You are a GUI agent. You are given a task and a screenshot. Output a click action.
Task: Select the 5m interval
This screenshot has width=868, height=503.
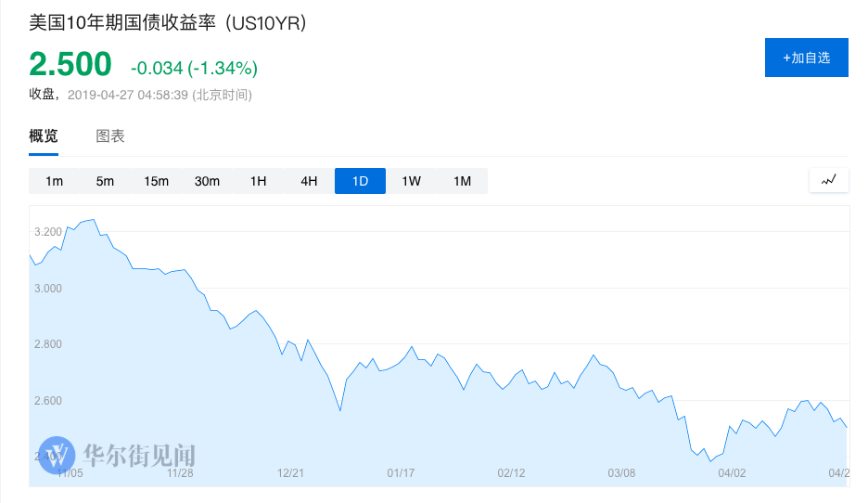pos(105,181)
